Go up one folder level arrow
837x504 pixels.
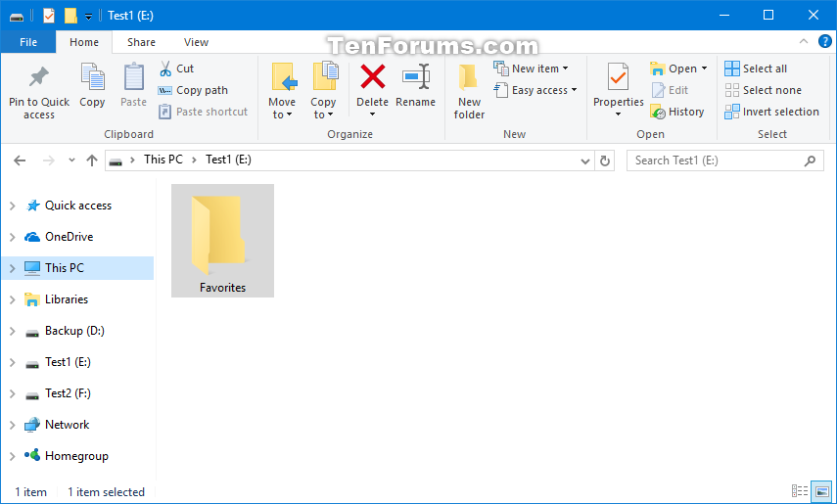pyautogui.click(x=92, y=160)
